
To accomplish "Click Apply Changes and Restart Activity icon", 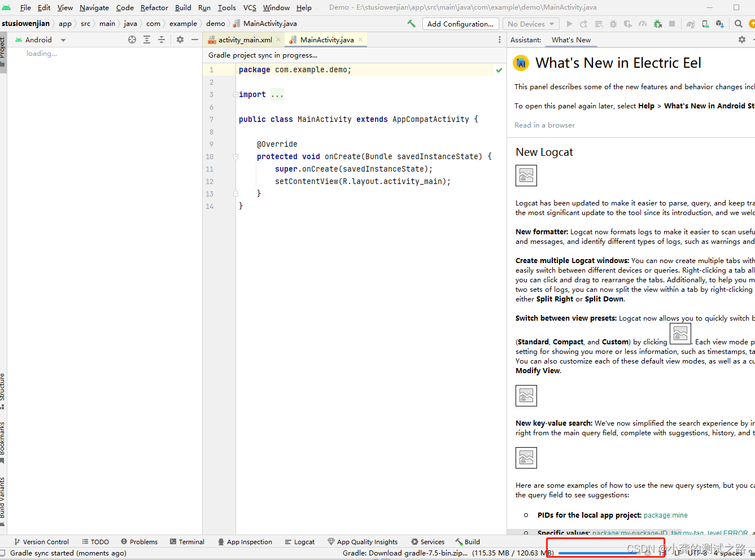I will click(x=584, y=24).
